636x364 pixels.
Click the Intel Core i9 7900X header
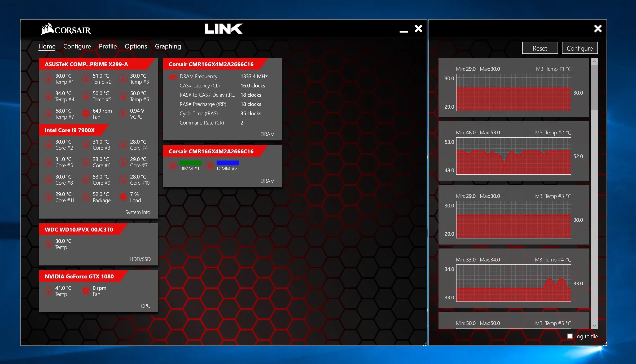point(74,130)
